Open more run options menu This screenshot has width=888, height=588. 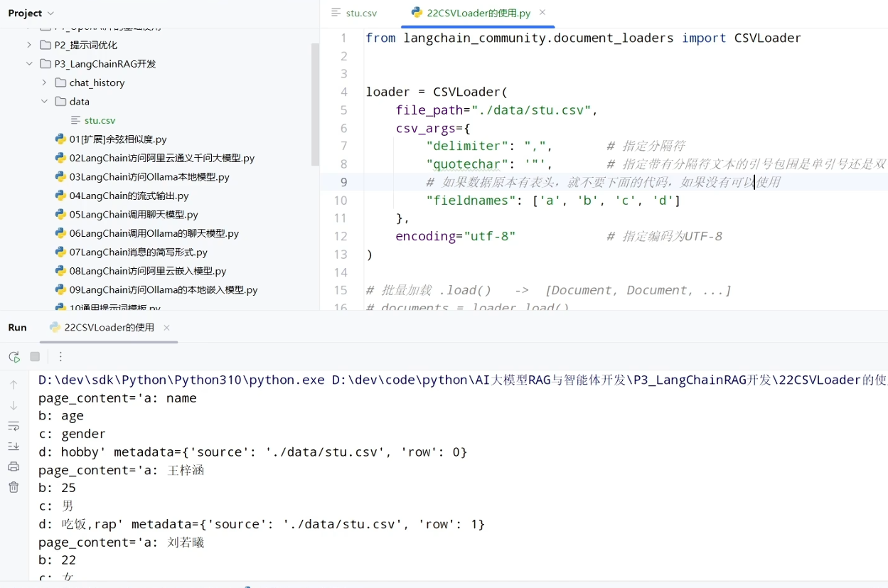pos(60,357)
